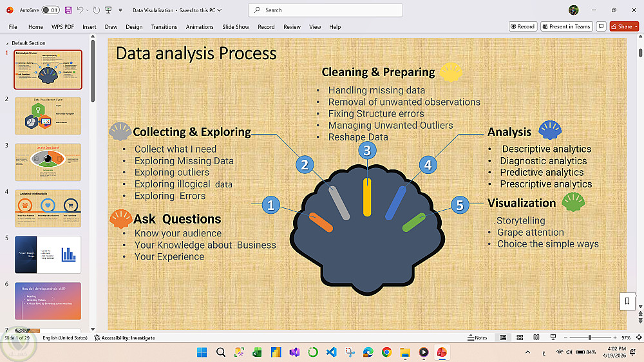Collapse the Default Section in slide panel
This screenshot has height=362, width=644.
point(7,43)
